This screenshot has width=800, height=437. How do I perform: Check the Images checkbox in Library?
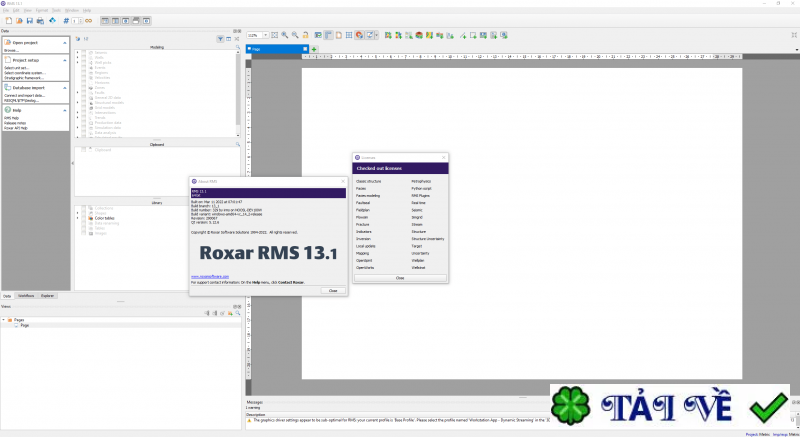click(x=84, y=233)
